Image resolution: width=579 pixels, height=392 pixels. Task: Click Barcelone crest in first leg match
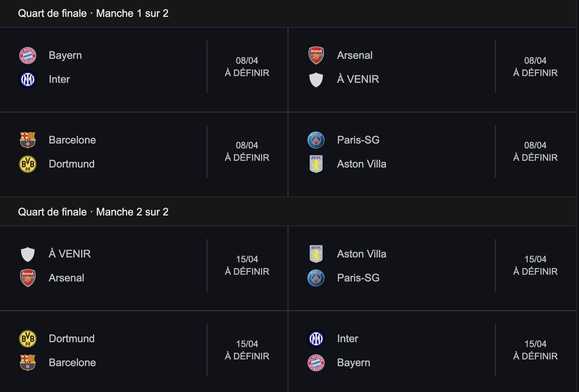point(27,140)
